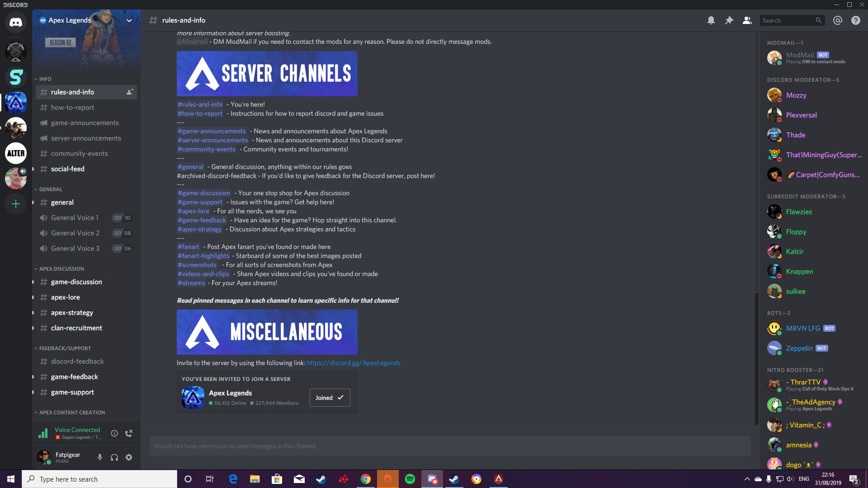Switch to game-discussion channel in sidebar
Screen dimensions: 868x488
pos(76,282)
